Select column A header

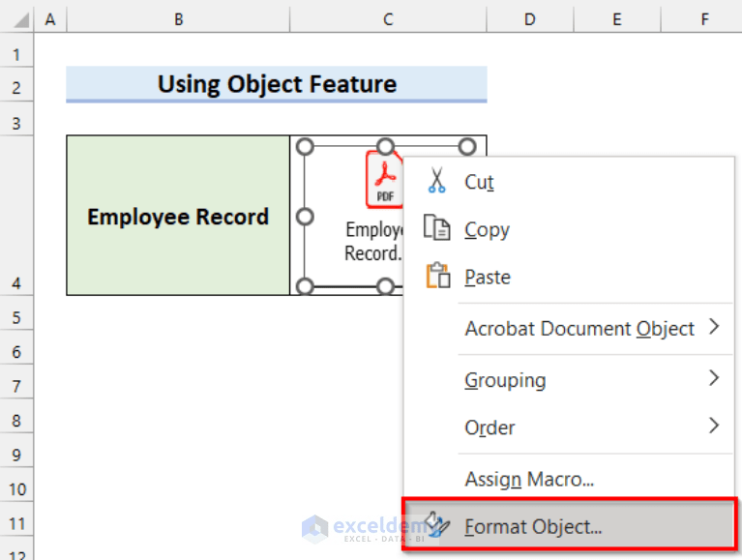coord(50,19)
